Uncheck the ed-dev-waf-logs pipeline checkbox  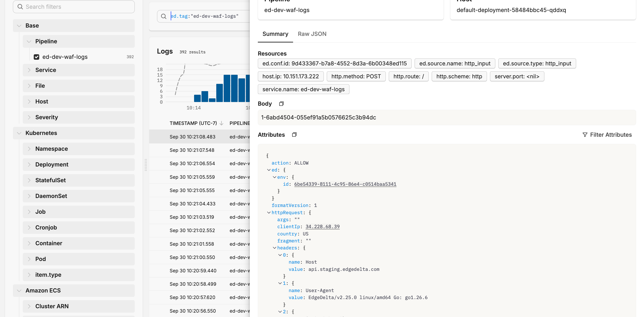[x=37, y=57]
